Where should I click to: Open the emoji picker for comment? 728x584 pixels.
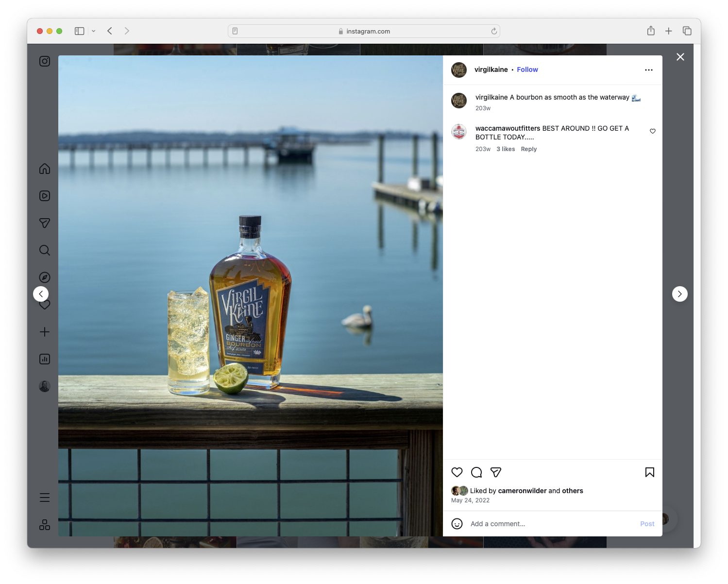457,524
